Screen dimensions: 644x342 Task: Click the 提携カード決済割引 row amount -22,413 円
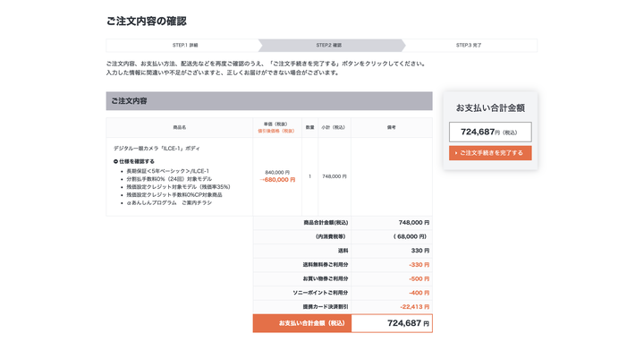[414, 307]
